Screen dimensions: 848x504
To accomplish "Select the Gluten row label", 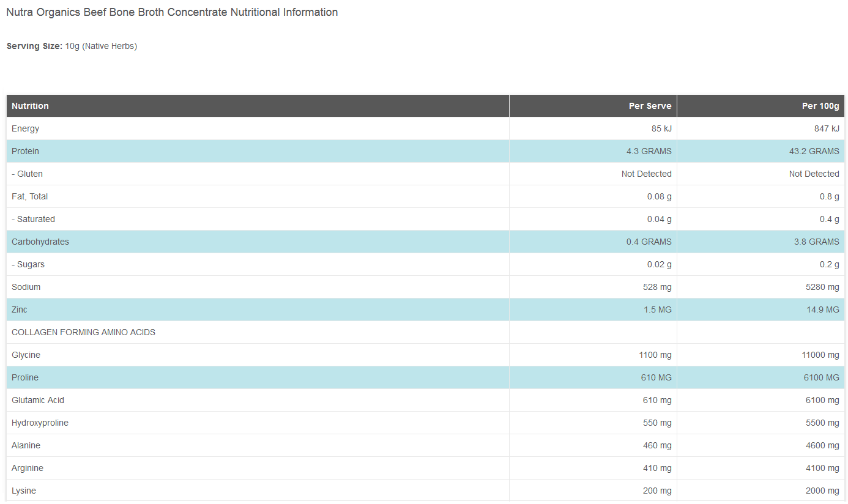I will pos(27,174).
